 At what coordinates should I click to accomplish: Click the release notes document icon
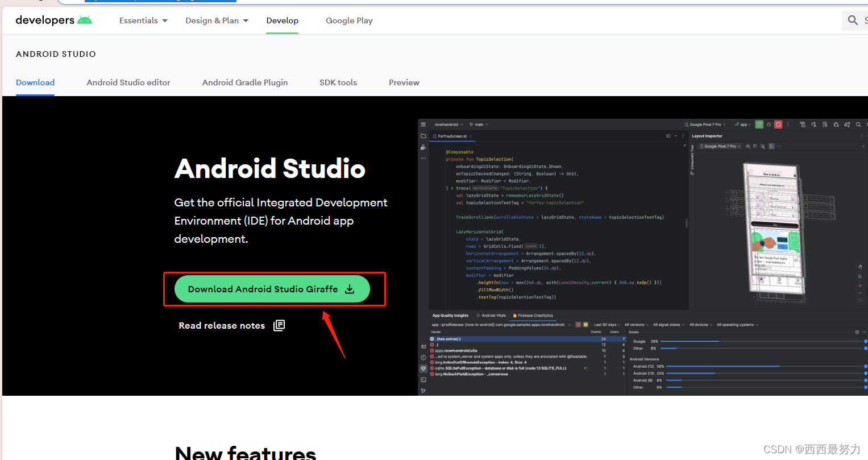pos(279,325)
